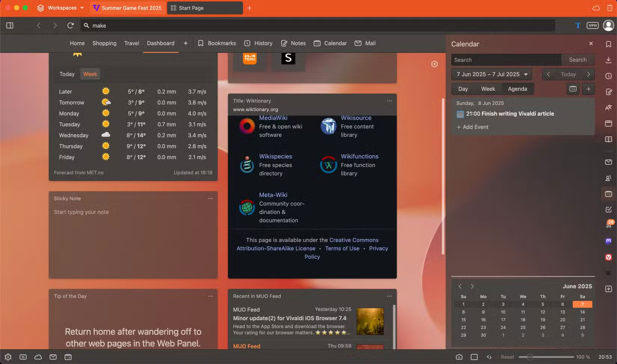Switch calendar to Week view
This screenshot has width=617, height=364.
coord(488,89)
